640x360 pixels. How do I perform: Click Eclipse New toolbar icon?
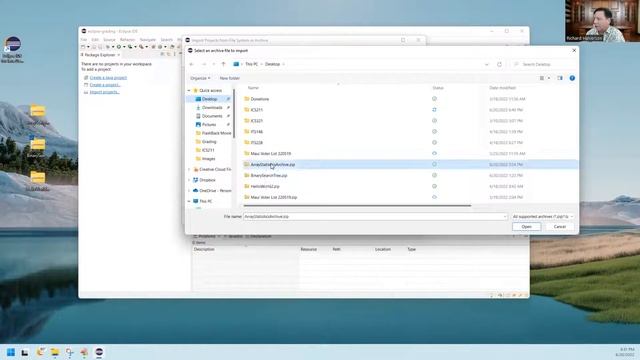tap(83, 47)
